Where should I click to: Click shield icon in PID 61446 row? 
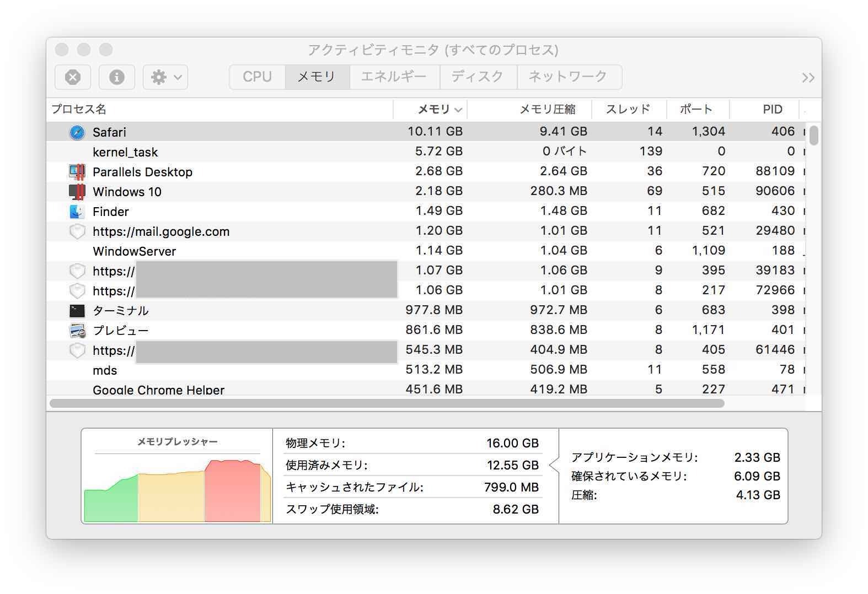tap(77, 350)
